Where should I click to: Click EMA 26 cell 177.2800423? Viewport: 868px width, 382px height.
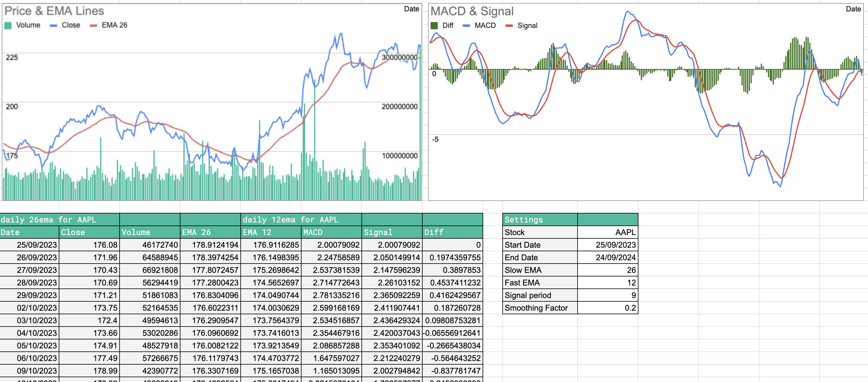click(x=210, y=282)
